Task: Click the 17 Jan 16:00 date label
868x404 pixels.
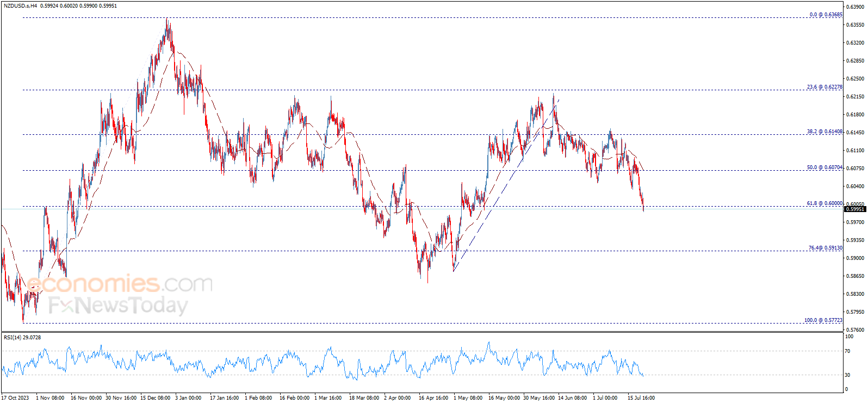Action: [225, 398]
